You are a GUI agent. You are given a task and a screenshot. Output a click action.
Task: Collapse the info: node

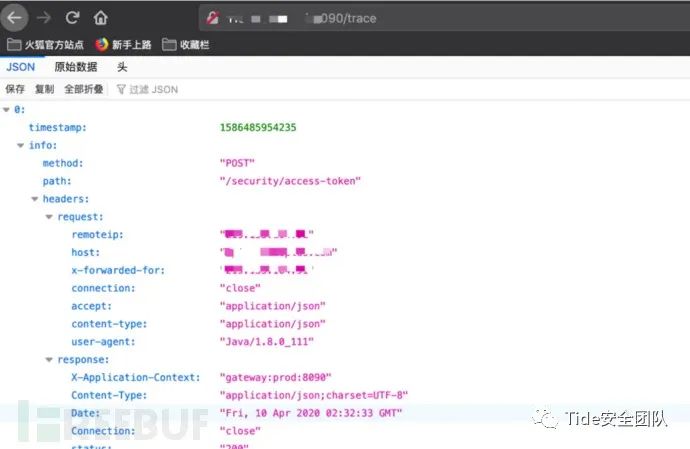tap(20, 145)
